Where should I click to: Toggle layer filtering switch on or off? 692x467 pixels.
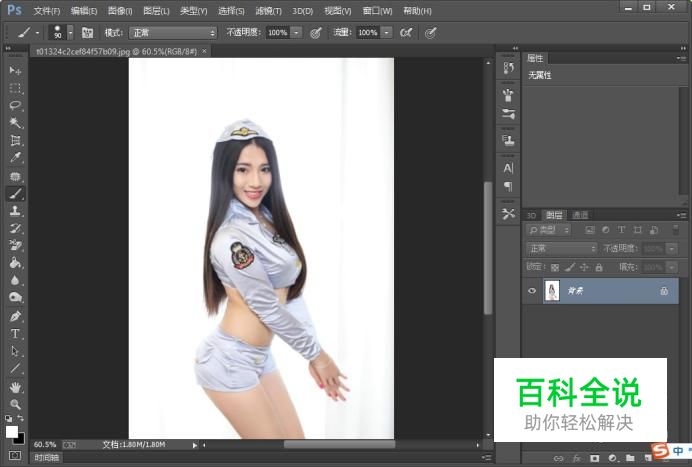676,230
